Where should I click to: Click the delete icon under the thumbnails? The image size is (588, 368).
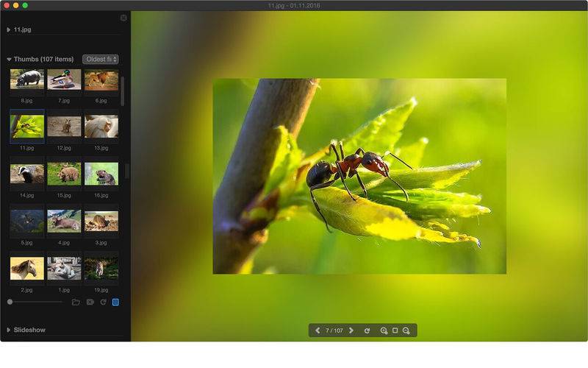tap(90, 302)
